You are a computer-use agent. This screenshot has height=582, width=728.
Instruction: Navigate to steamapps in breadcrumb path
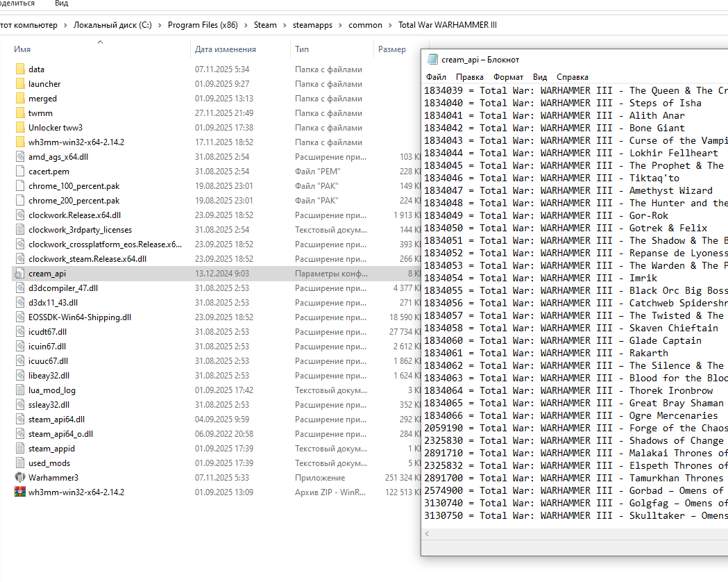click(312, 25)
